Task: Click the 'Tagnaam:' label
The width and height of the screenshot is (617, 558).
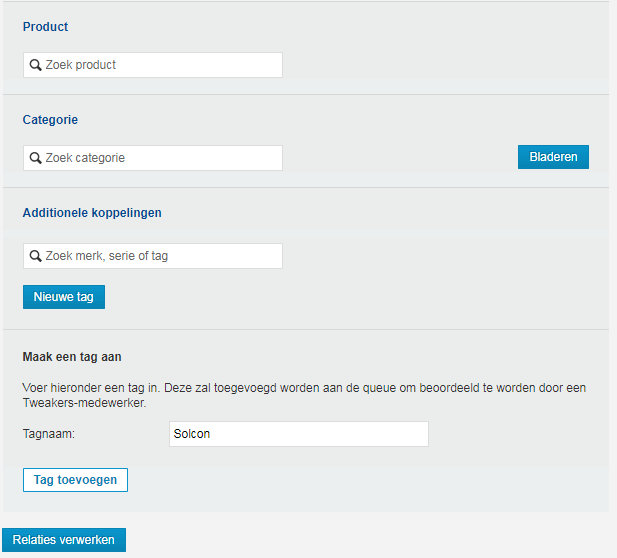Action: click(49, 434)
